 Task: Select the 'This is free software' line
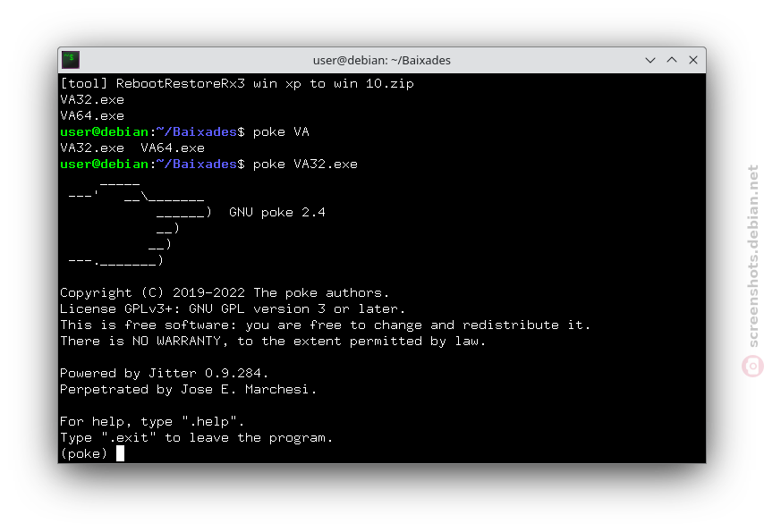point(326,325)
